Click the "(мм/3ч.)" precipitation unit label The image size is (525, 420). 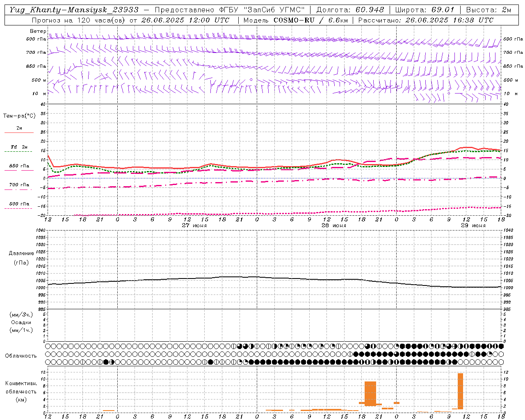tap(21, 315)
